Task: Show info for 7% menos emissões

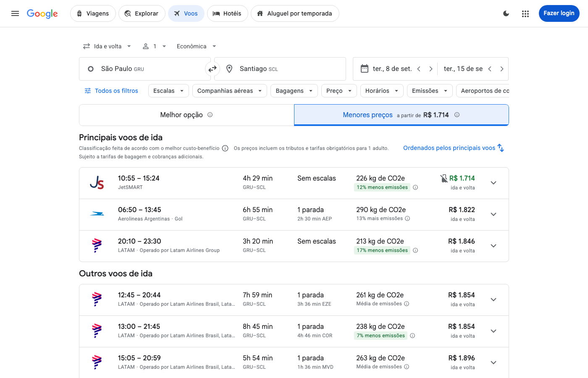Action: (x=412, y=336)
